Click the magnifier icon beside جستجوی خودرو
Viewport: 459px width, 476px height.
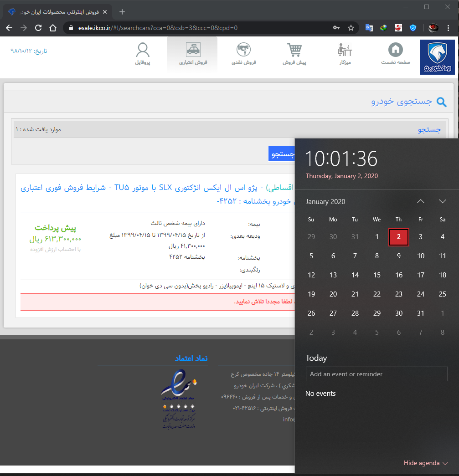pos(441,102)
